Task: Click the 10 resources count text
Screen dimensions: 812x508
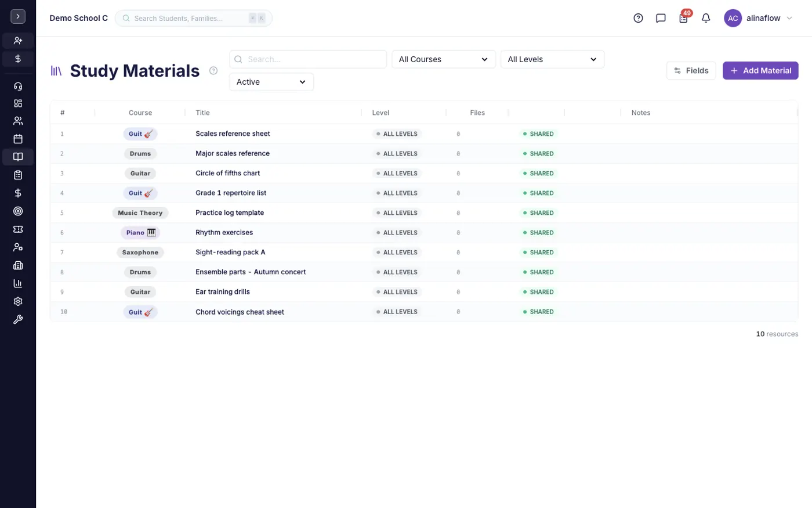Action: pyautogui.click(x=777, y=334)
